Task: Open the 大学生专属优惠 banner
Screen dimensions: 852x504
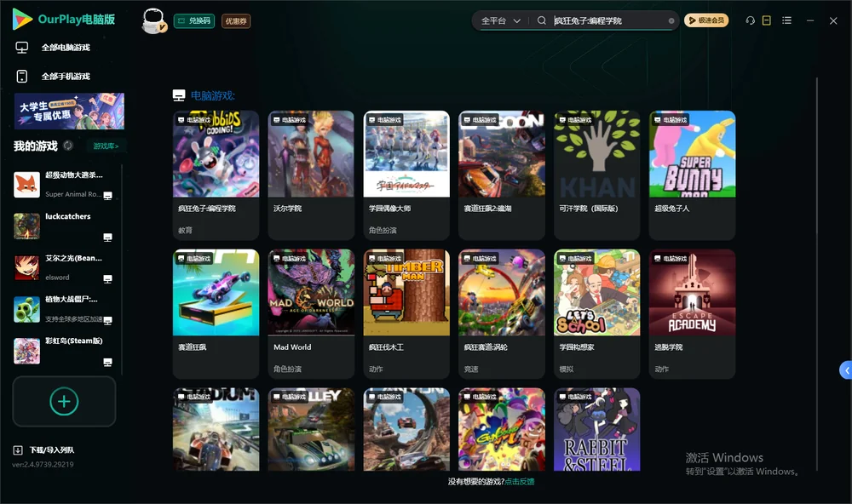Action: coord(69,111)
